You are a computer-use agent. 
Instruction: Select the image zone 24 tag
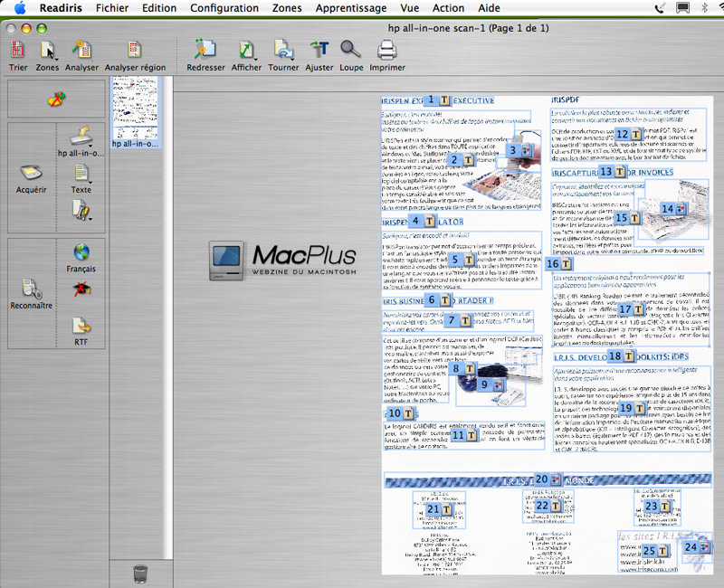(x=697, y=547)
